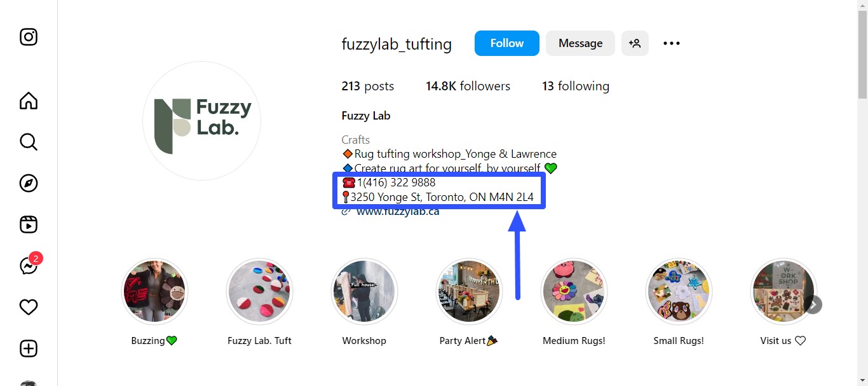Open the Workshop highlight
The width and height of the screenshot is (868, 386).
point(364,291)
